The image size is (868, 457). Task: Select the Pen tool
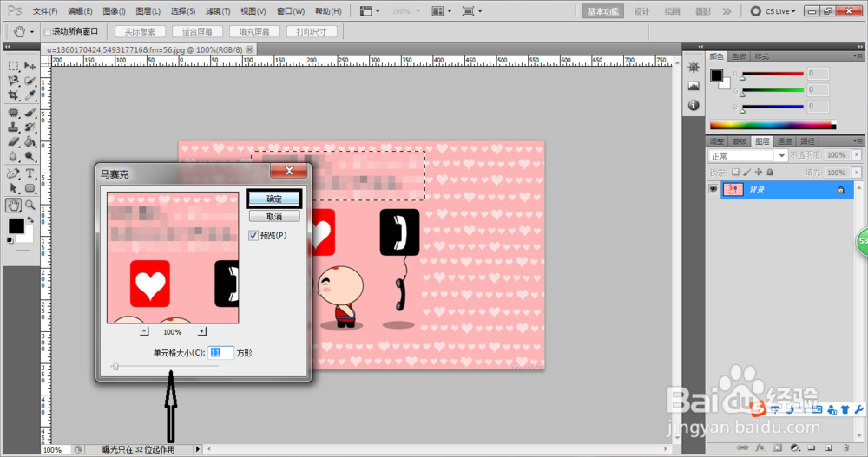pyautogui.click(x=13, y=173)
